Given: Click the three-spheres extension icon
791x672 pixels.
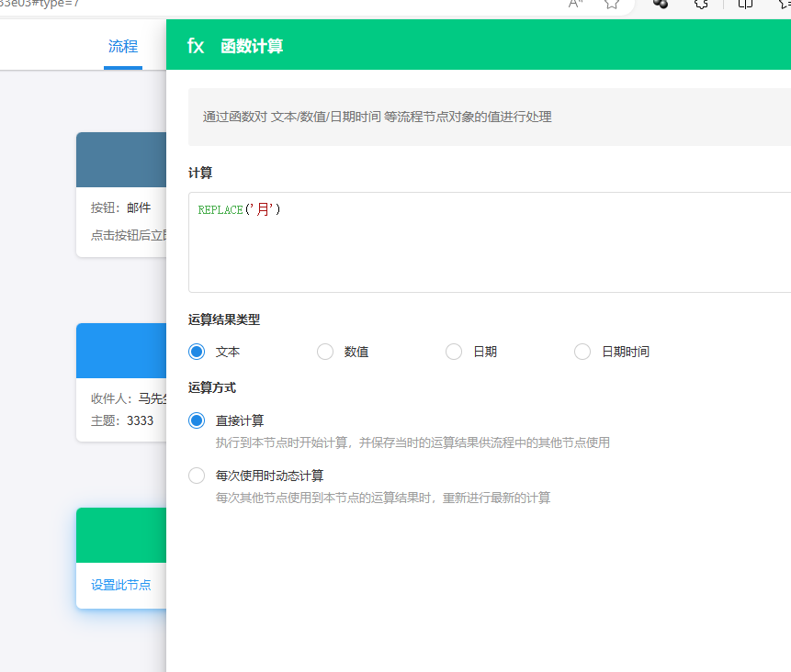Looking at the screenshot, I should [x=660, y=4].
